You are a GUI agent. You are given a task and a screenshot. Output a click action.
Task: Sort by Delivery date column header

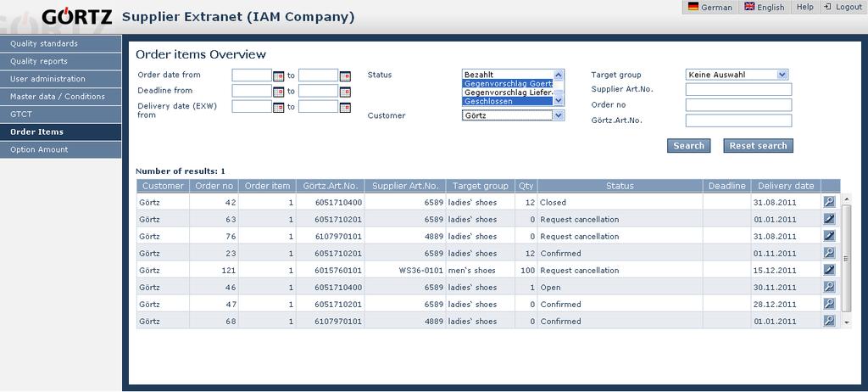click(x=786, y=186)
